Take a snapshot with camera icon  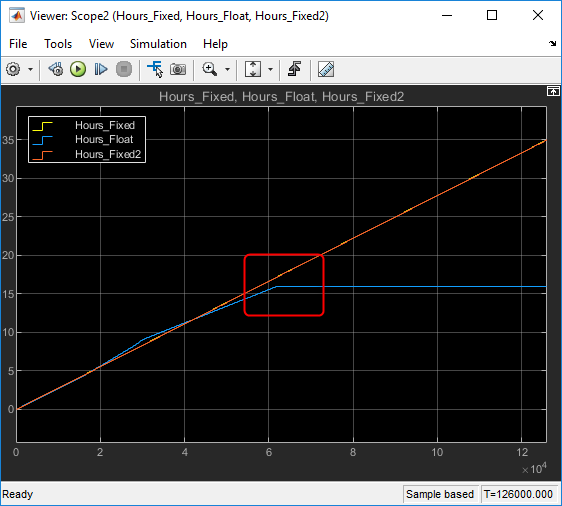pos(178,69)
